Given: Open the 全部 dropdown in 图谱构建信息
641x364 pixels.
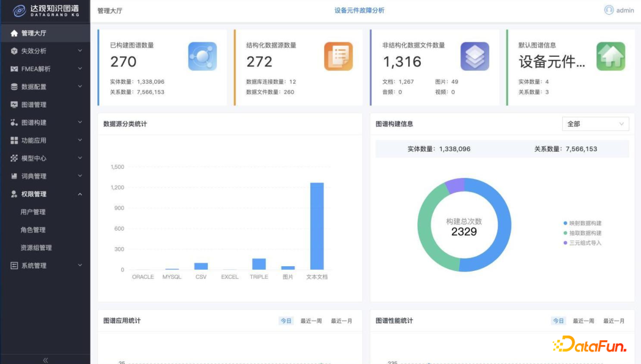Looking at the screenshot, I should tap(595, 124).
